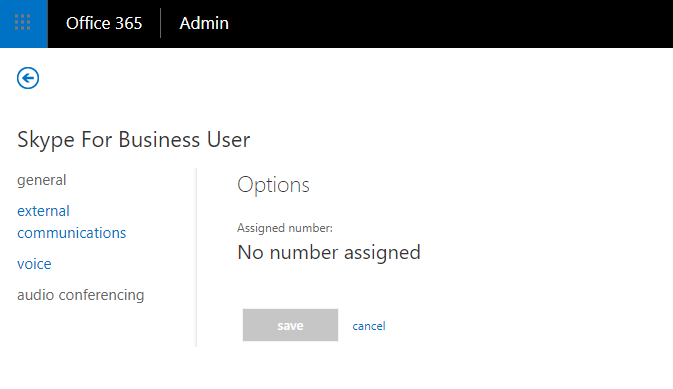Viewport: 673px width, 389px height.
Task: Open the external communications section
Action: [72, 222]
